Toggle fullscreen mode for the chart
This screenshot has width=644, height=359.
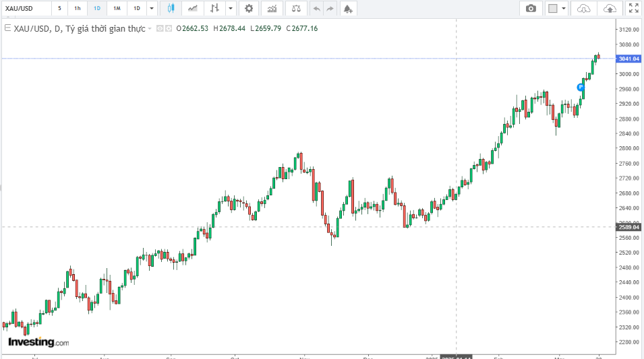633,9
